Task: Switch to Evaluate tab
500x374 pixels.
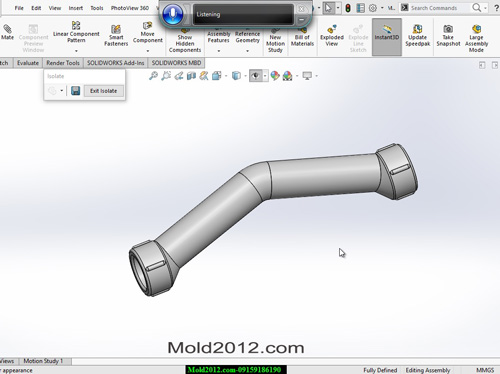Action: 28,63
